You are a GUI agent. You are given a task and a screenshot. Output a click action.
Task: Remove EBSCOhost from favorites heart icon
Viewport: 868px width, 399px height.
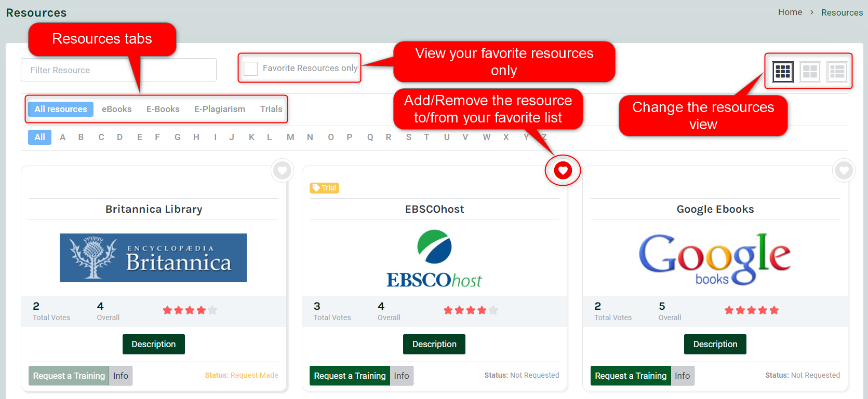(563, 170)
